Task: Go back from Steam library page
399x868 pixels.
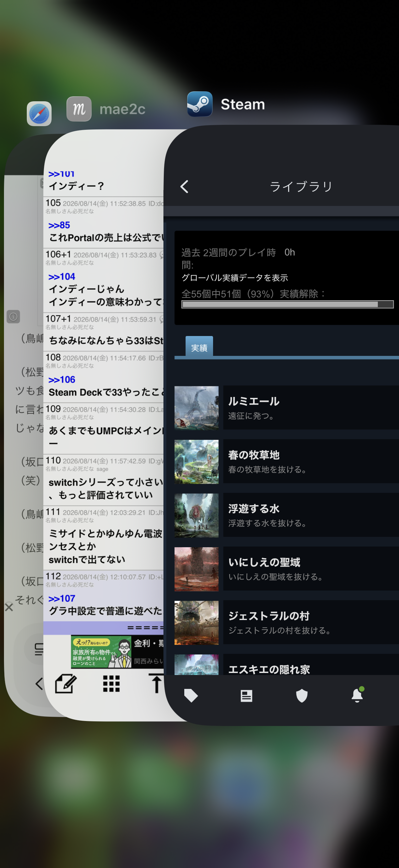Action: [x=185, y=186]
